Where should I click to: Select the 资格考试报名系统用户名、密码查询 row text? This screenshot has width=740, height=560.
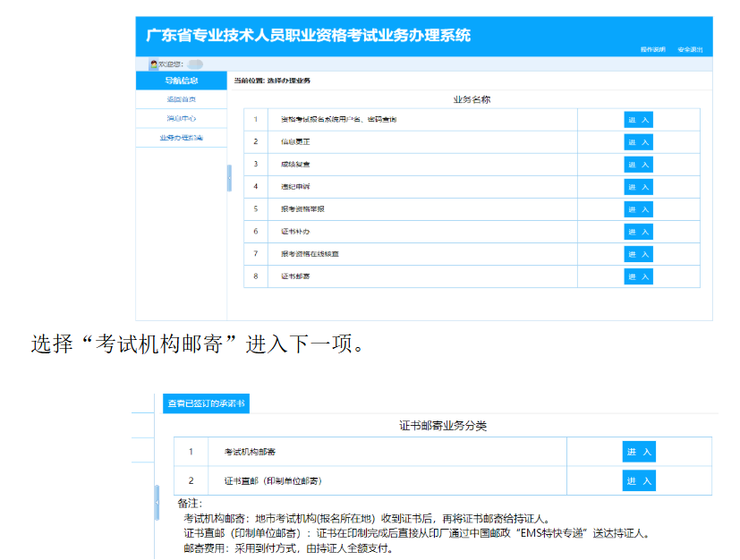(339, 119)
